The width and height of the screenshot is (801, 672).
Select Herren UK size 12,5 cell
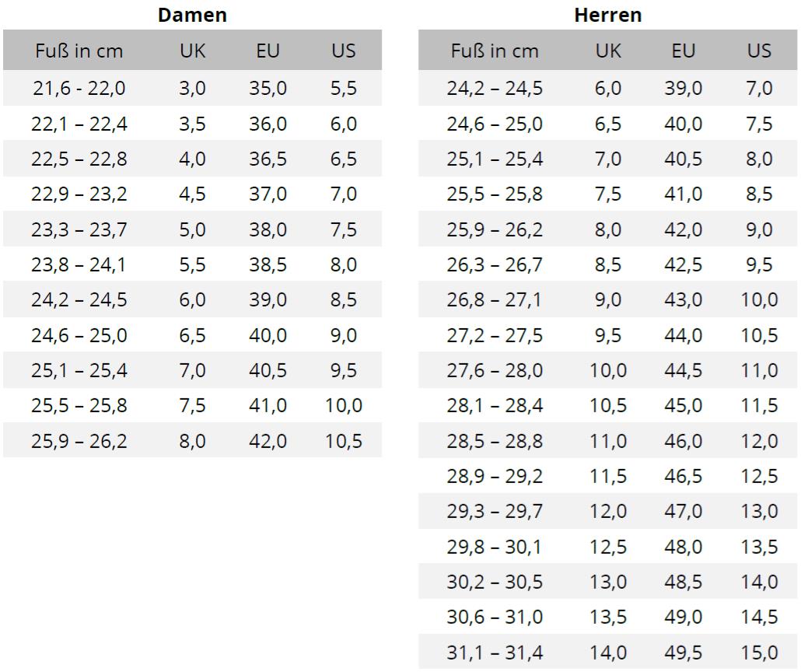tap(608, 547)
